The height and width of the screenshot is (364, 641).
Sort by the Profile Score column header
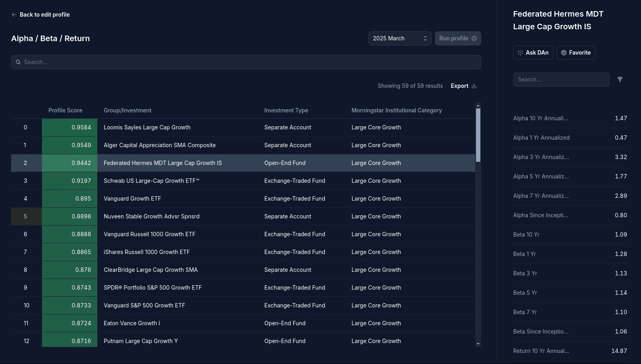pos(65,110)
